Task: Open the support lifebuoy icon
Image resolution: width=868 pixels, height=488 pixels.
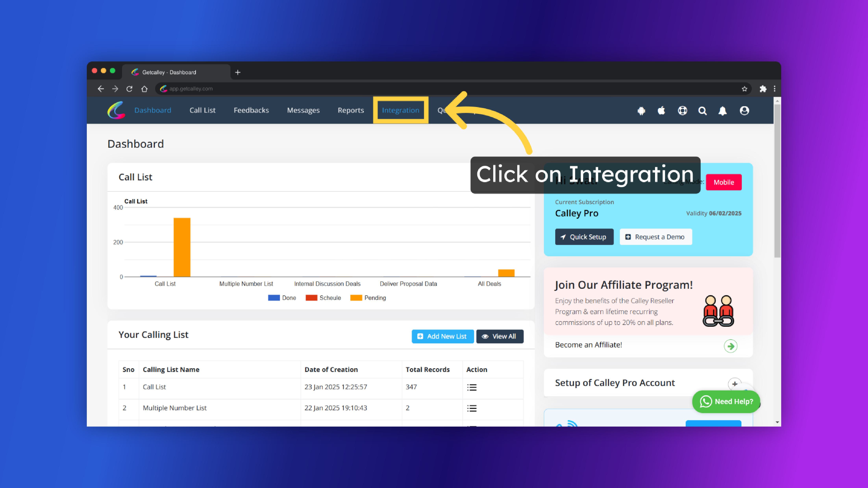Action: tap(682, 111)
